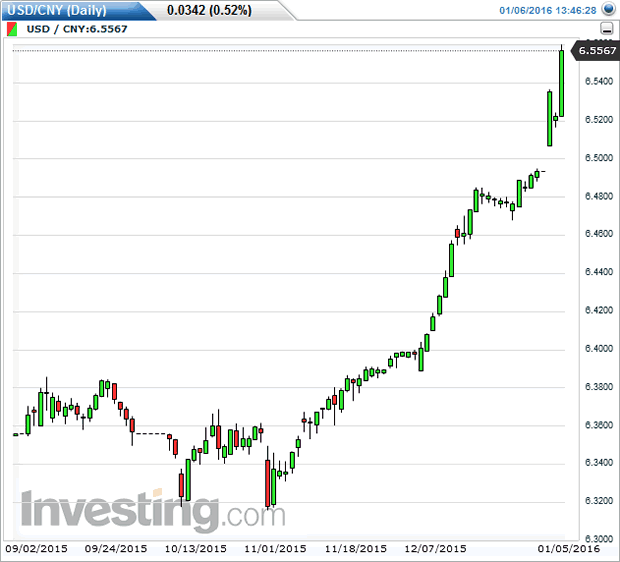
Task: Click the 09/02/2015 date label
Action: coord(36,549)
